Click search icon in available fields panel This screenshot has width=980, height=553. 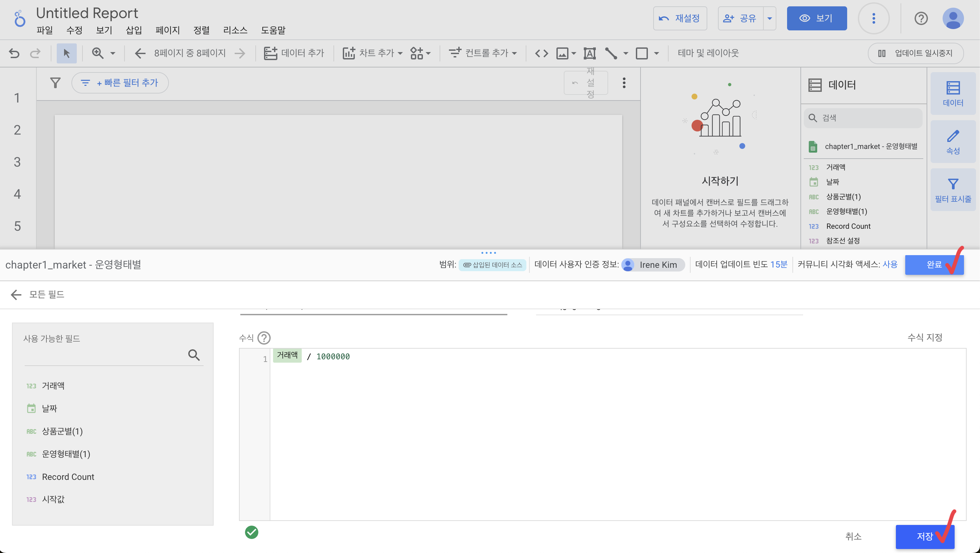pos(194,355)
